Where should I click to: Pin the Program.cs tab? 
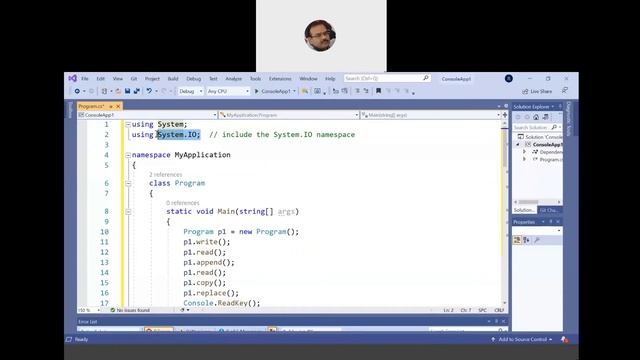pos(111,106)
